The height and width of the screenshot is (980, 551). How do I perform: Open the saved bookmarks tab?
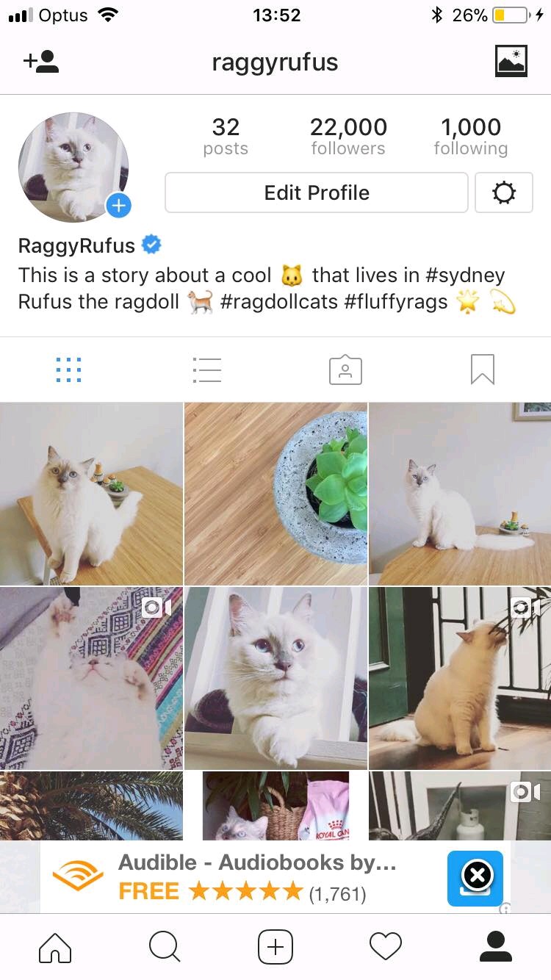coord(483,370)
